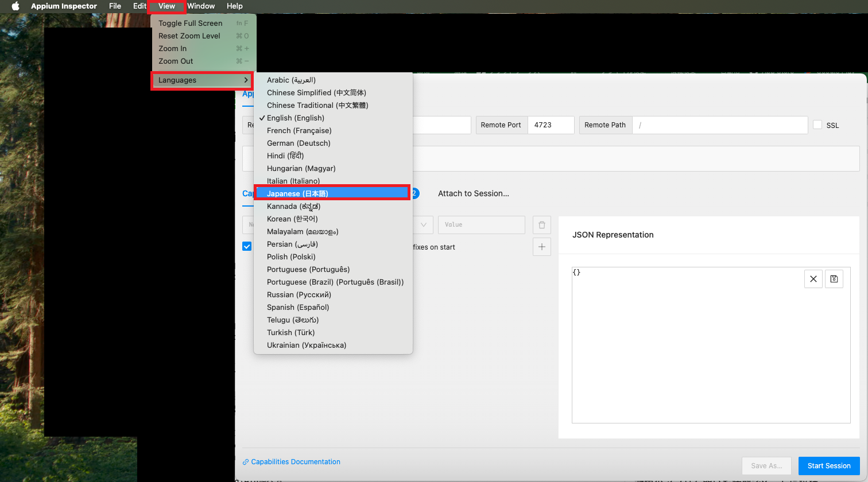The width and height of the screenshot is (868, 482).
Task: Switch to Attach to Session tab
Action: point(473,194)
